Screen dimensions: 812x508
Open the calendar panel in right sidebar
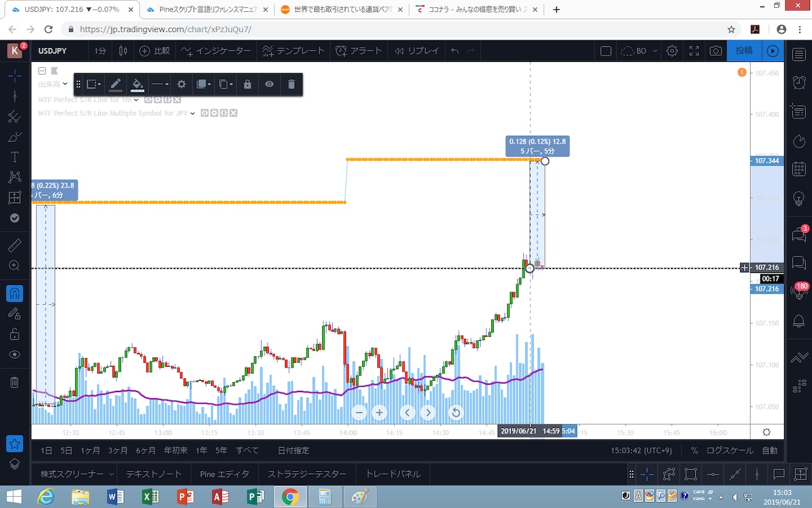coord(799,169)
